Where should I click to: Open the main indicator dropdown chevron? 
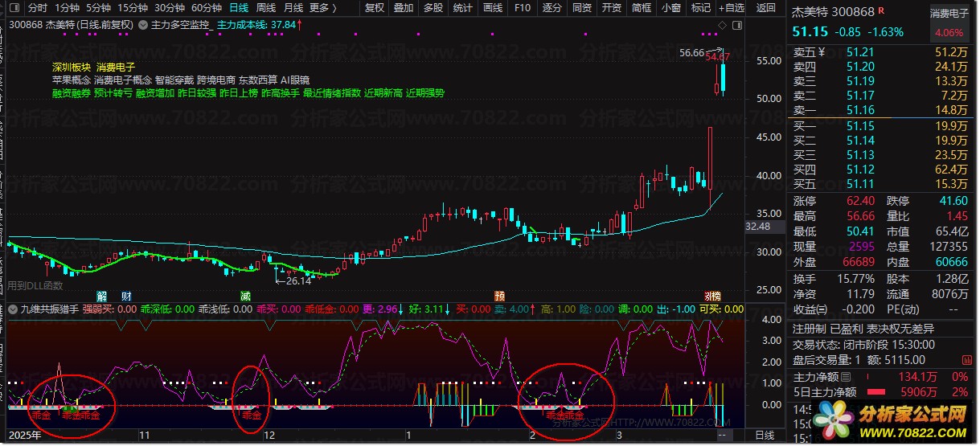(143, 25)
